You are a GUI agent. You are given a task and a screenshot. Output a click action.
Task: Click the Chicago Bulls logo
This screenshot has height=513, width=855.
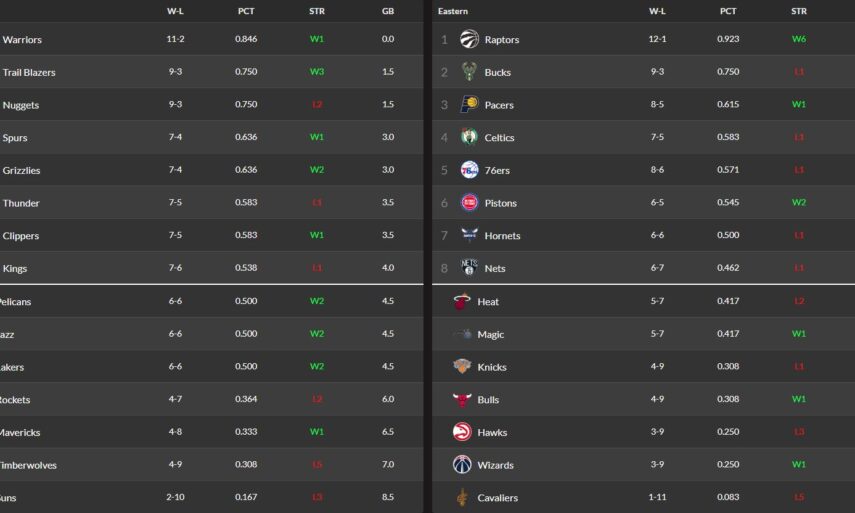pos(462,399)
